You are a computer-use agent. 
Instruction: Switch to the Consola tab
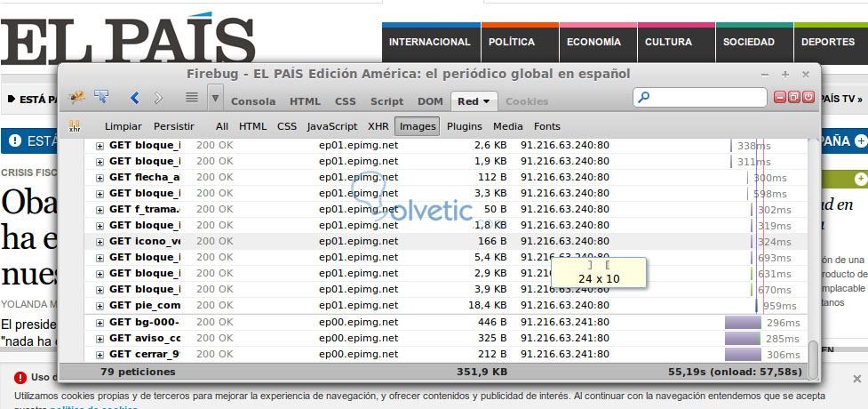[253, 101]
